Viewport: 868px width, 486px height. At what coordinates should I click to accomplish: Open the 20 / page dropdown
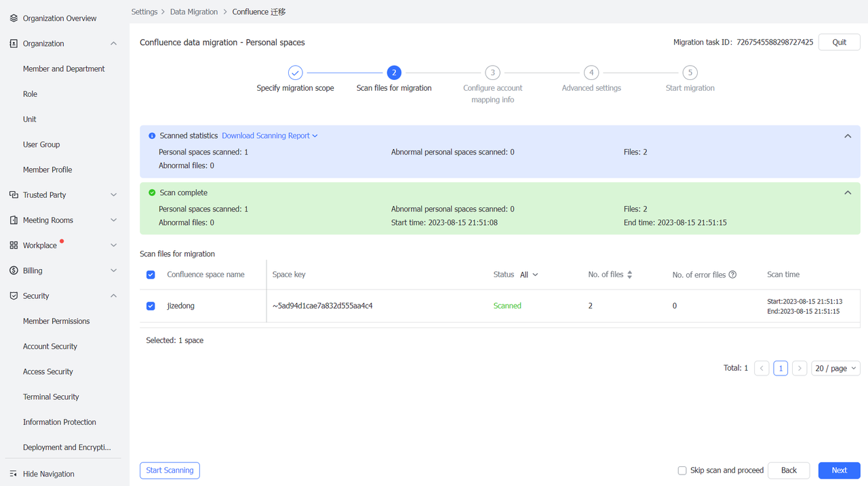coord(835,368)
